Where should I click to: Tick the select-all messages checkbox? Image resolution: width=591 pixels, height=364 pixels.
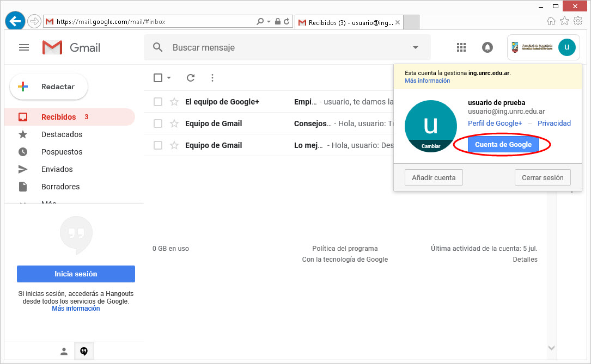click(158, 78)
